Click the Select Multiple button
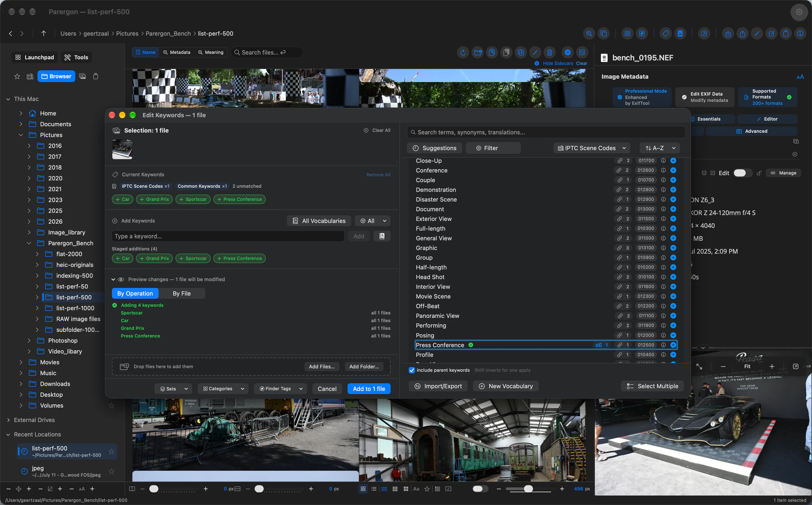Image resolution: width=812 pixels, height=505 pixels. coord(652,386)
